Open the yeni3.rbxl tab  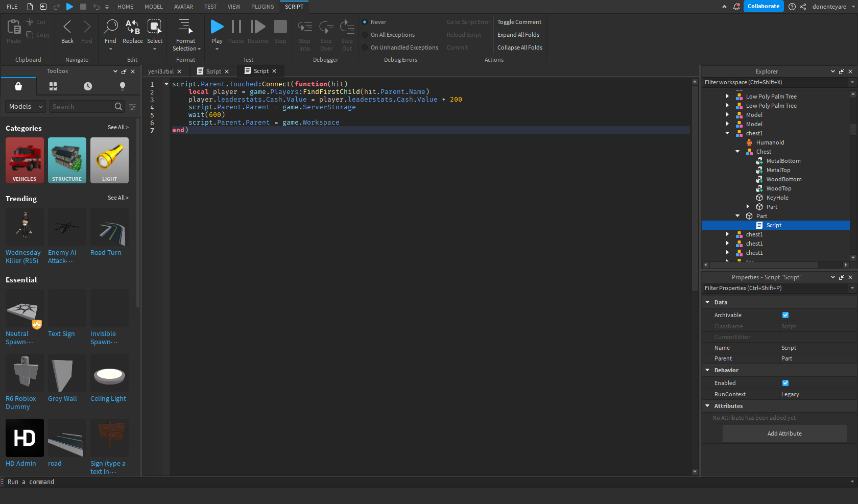(x=161, y=71)
